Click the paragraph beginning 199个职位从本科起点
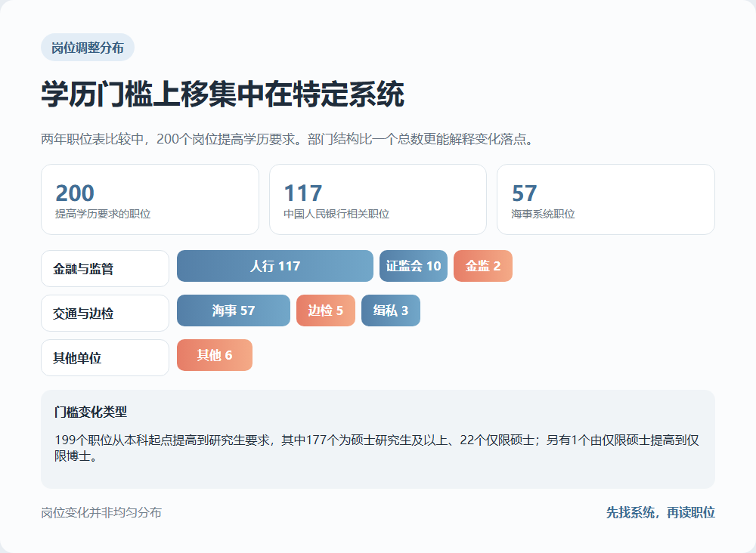Viewport: 756px width, 553px height. (376, 447)
